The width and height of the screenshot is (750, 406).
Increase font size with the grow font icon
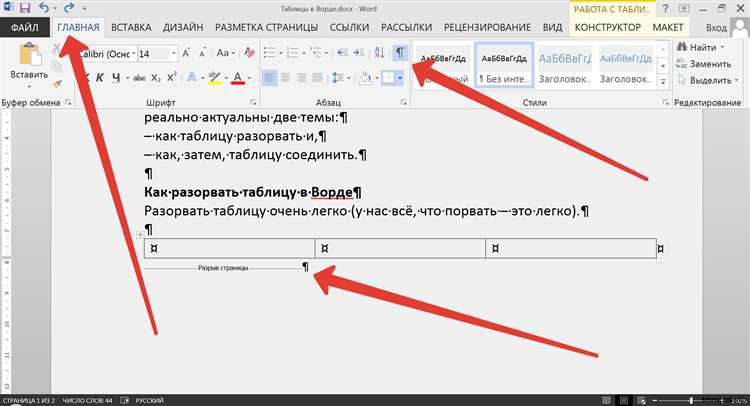[186, 54]
